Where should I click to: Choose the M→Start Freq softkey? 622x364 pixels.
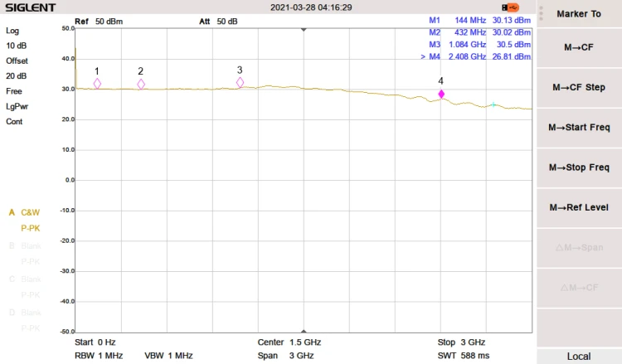pyautogui.click(x=579, y=128)
